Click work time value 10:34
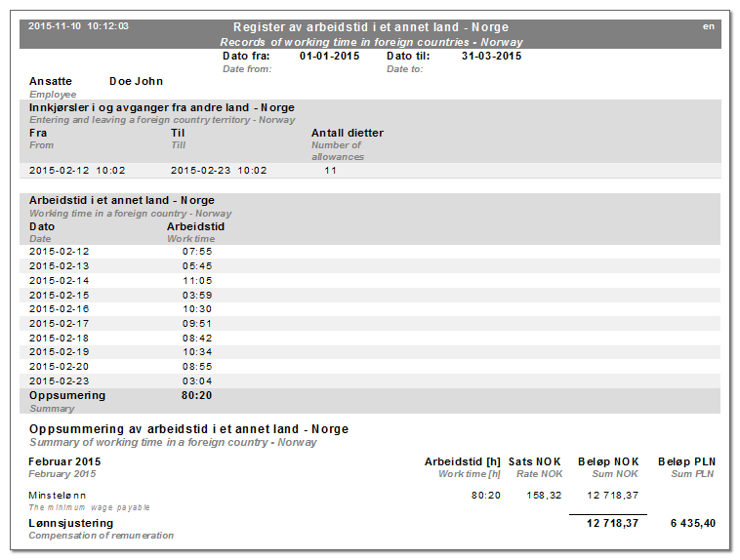740x560 pixels. coord(198,352)
